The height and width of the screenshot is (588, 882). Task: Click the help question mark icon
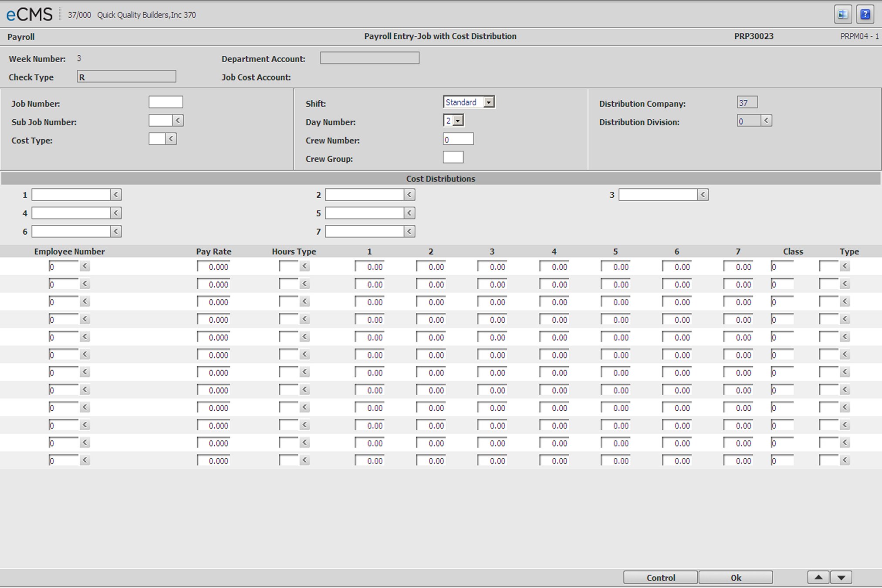coord(865,14)
